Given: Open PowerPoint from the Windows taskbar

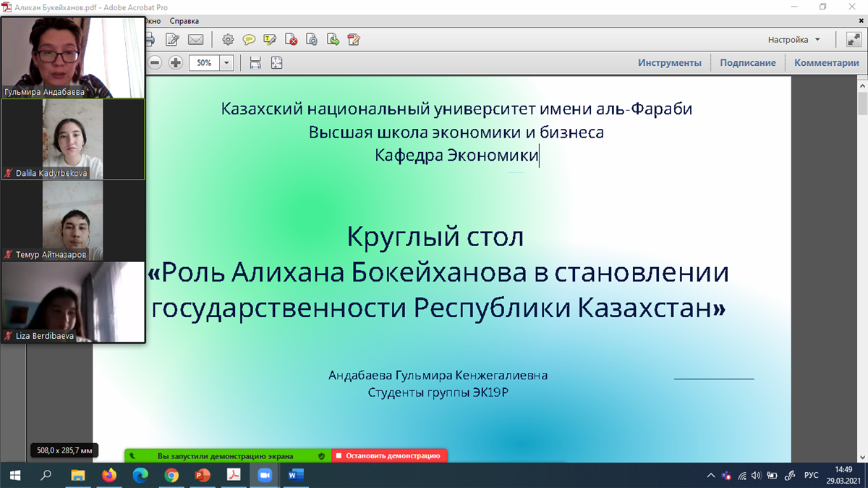Looking at the screenshot, I should (x=203, y=475).
